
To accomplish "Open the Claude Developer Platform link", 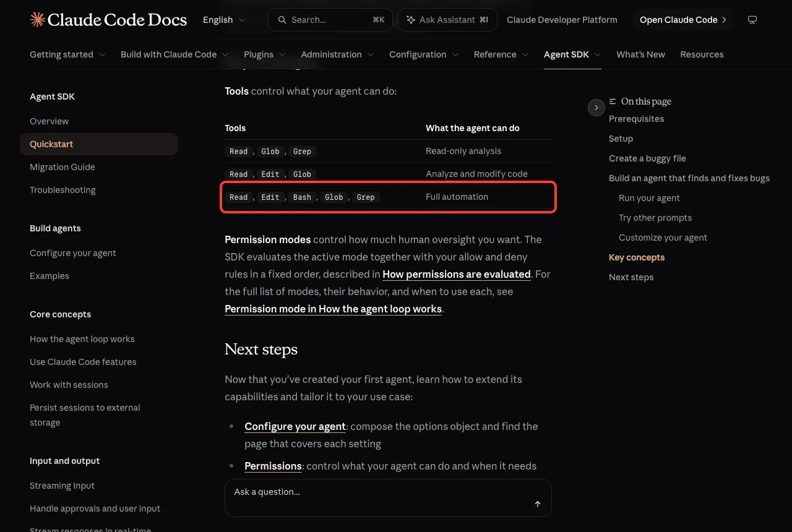I will tap(562, 20).
